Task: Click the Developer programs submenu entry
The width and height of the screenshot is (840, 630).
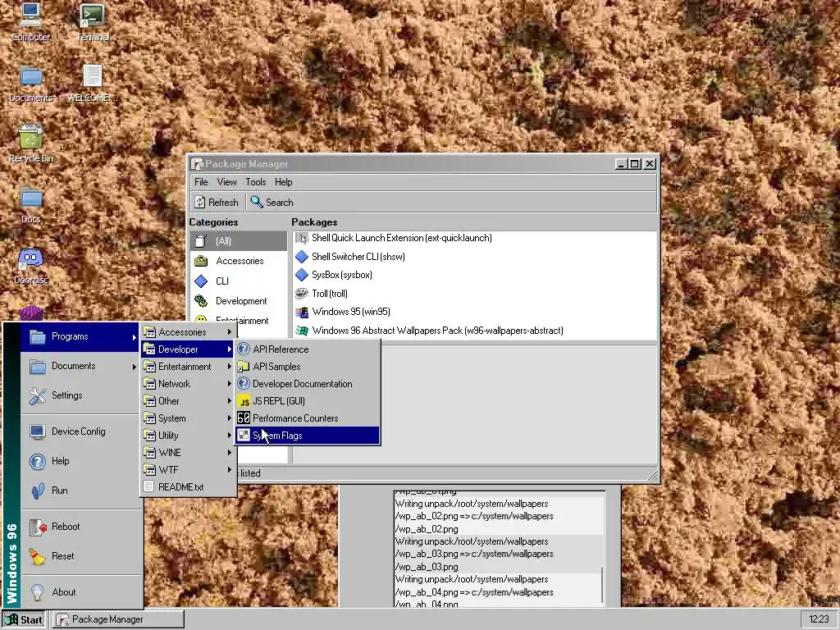Action: (188, 349)
